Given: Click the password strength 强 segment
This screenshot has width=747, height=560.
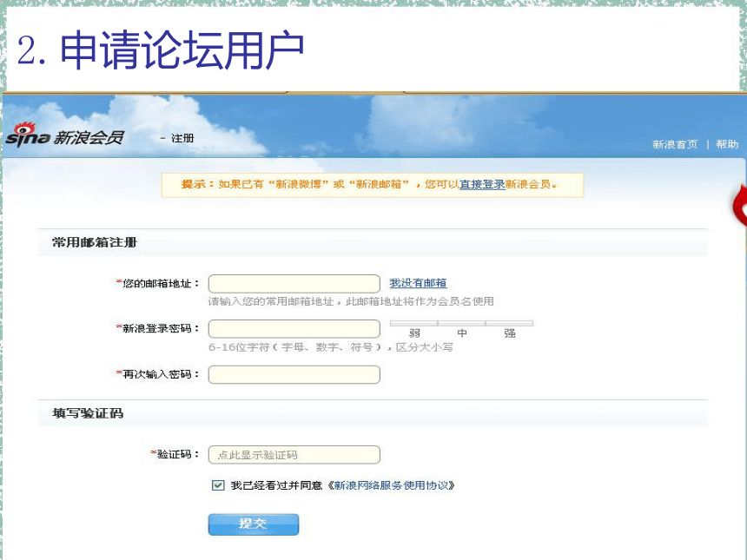Looking at the screenshot, I should (509, 330).
